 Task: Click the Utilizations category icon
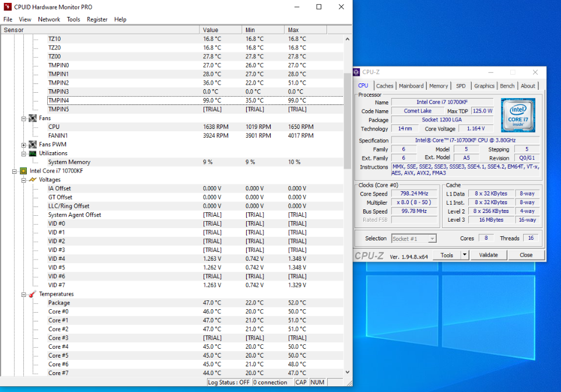pyautogui.click(x=33, y=153)
